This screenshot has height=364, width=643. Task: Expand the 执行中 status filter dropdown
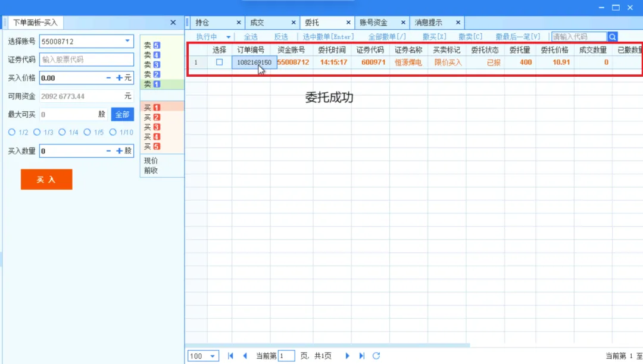[x=229, y=37]
